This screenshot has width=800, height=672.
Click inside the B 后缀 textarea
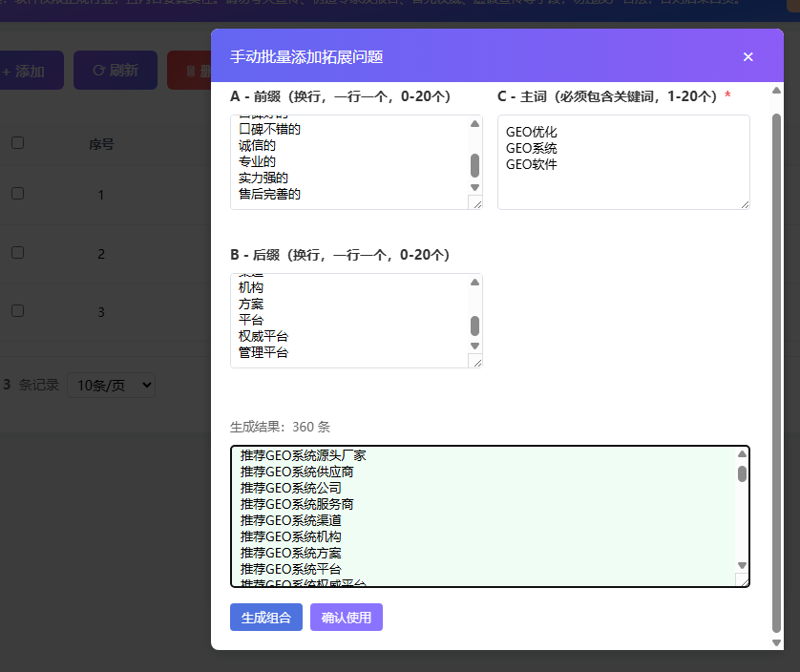pos(356,321)
